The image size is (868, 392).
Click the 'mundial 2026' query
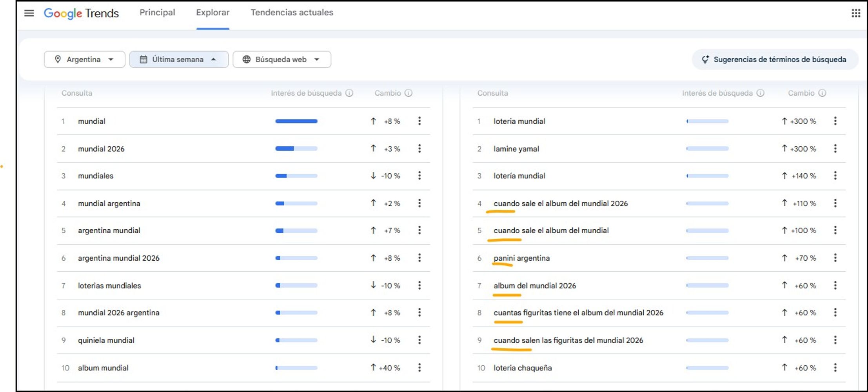pos(101,149)
